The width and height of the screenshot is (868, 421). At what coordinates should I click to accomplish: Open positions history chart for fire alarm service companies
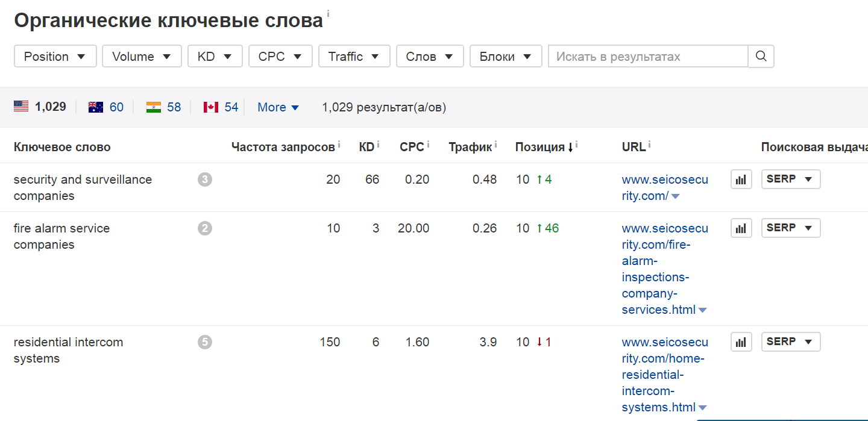[741, 228]
